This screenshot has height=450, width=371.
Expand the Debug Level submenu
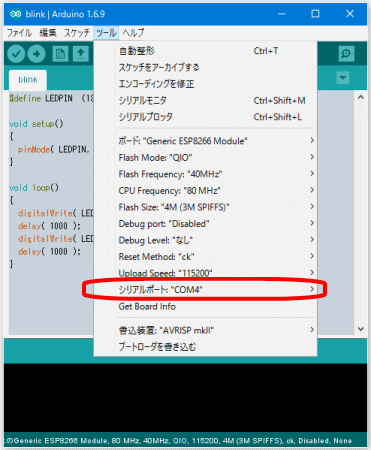coord(205,240)
